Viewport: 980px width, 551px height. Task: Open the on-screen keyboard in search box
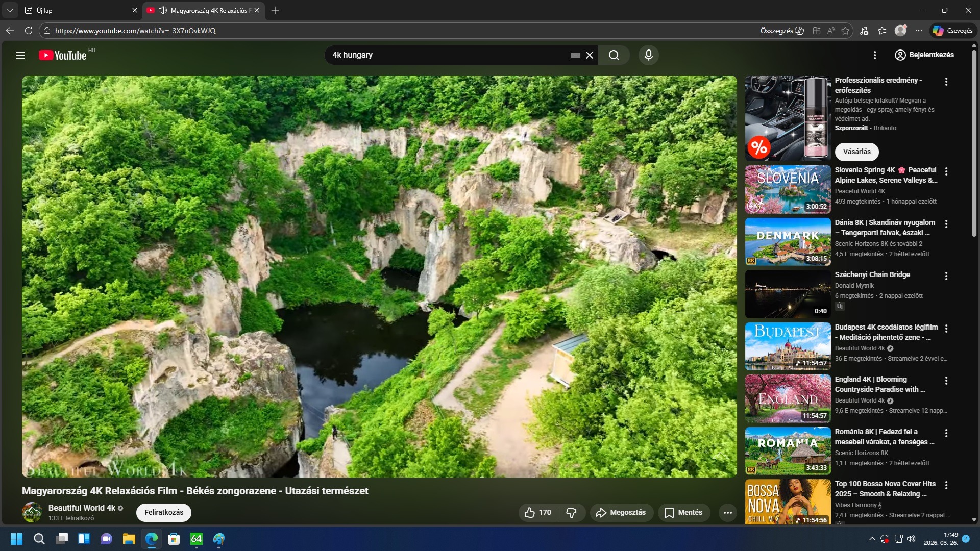pyautogui.click(x=575, y=55)
